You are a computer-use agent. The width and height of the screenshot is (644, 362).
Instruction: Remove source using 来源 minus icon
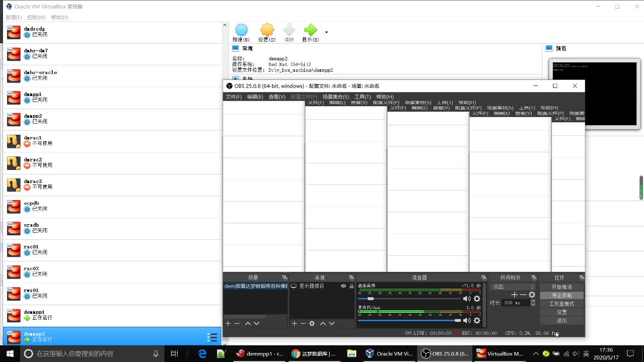coord(303,323)
